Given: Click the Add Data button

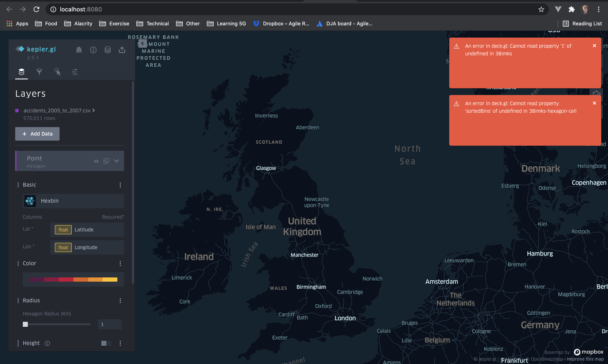Looking at the screenshot, I should point(37,134).
